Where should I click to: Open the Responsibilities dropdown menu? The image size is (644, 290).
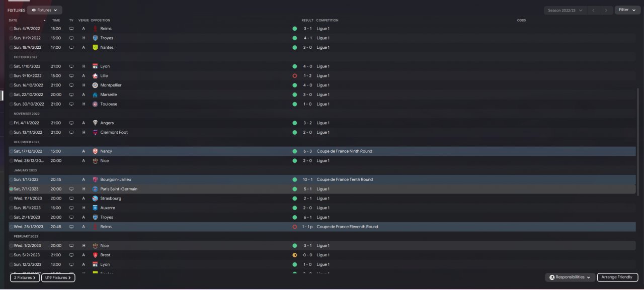pos(570,277)
